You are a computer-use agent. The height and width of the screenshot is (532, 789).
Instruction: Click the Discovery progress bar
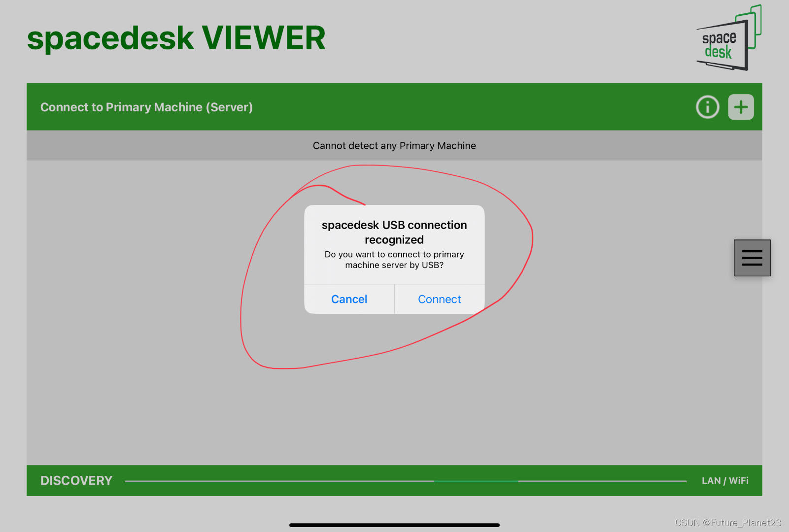click(406, 481)
